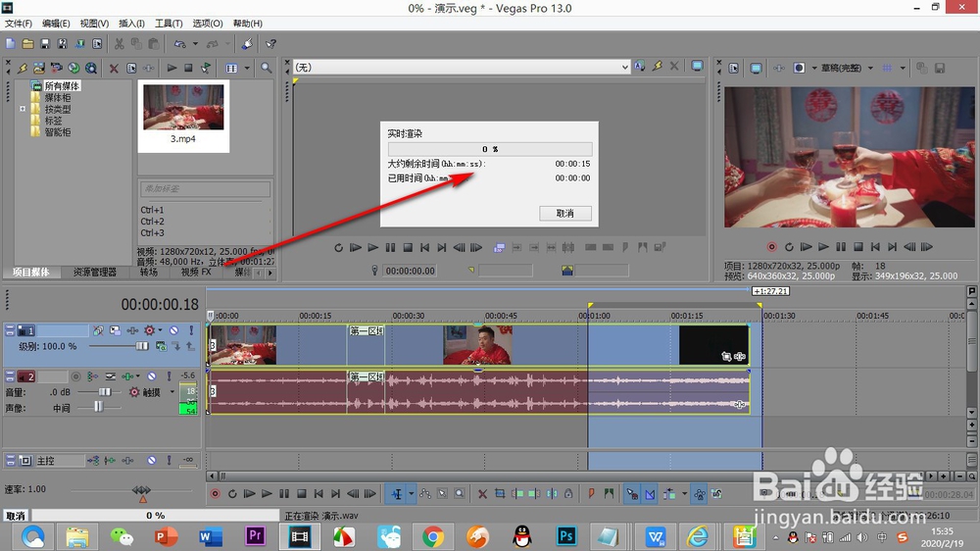980x551 pixels.
Task: Undo last action with the main toolbar arrow
Action: pyautogui.click(x=180, y=44)
